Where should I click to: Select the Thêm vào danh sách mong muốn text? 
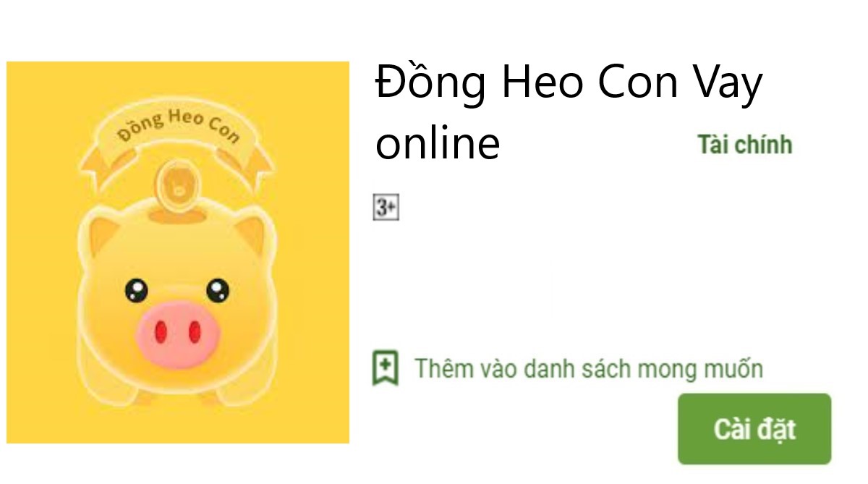[589, 369]
